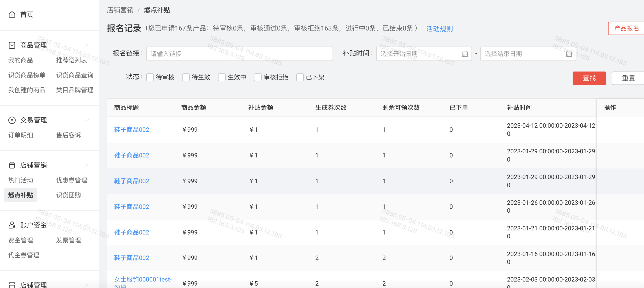
Task: Click the 生成券次数 column header
Action: click(x=331, y=108)
